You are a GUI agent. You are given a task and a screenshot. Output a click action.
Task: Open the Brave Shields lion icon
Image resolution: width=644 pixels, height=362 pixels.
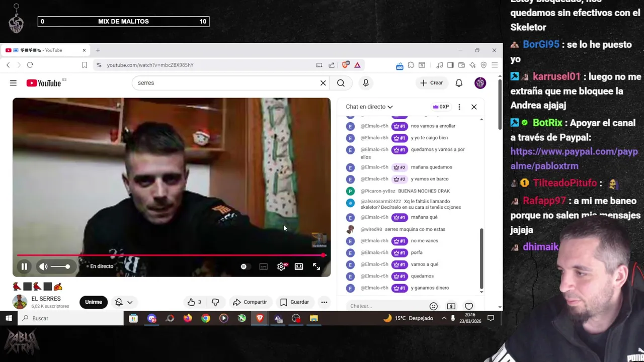tap(346, 65)
